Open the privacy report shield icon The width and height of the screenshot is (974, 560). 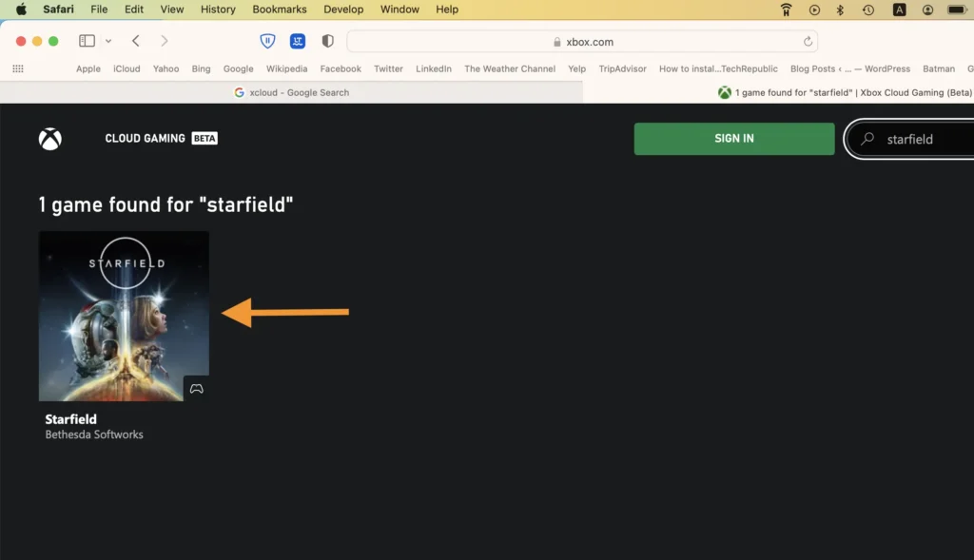click(328, 41)
